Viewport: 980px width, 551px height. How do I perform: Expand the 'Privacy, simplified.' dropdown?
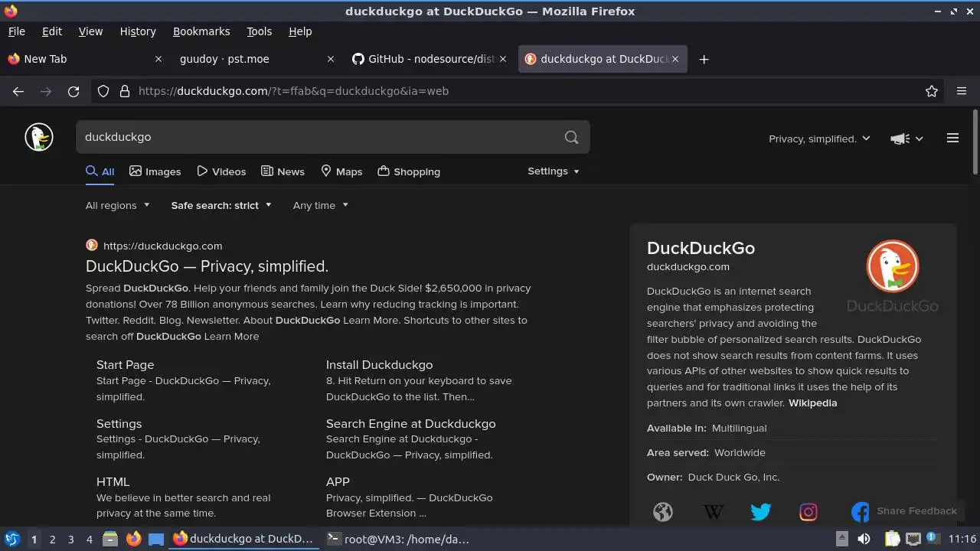(819, 139)
